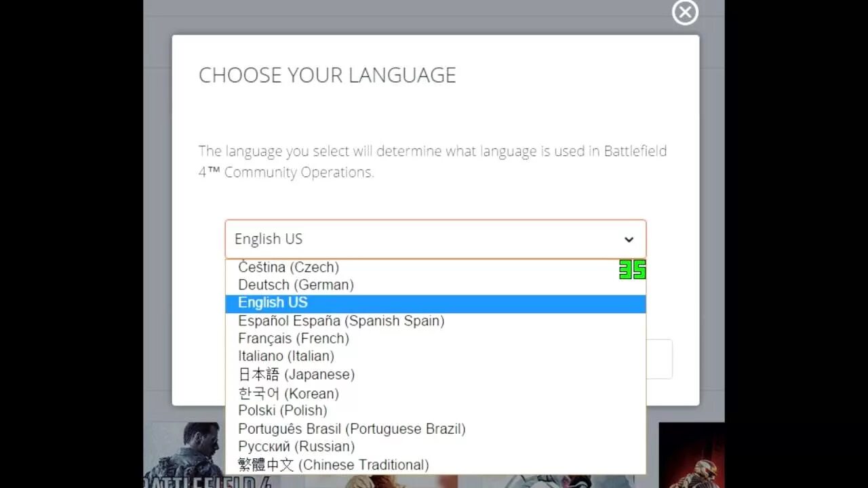Select the highlighted English US option
The height and width of the screenshot is (488, 868).
coord(435,303)
